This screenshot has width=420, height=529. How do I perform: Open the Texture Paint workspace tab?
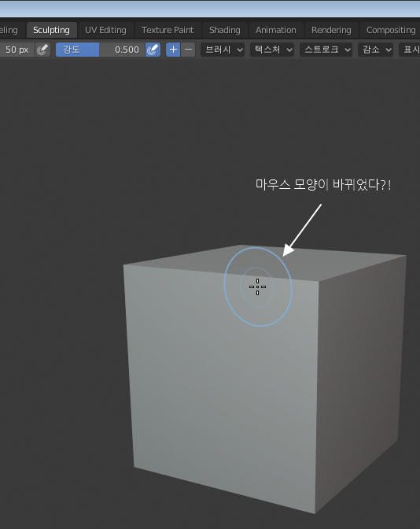click(x=168, y=30)
